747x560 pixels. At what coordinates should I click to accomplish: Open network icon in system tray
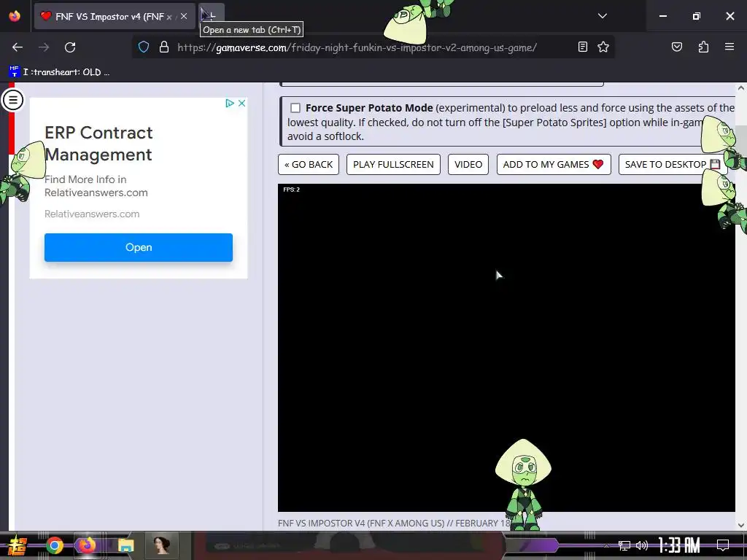point(624,545)
